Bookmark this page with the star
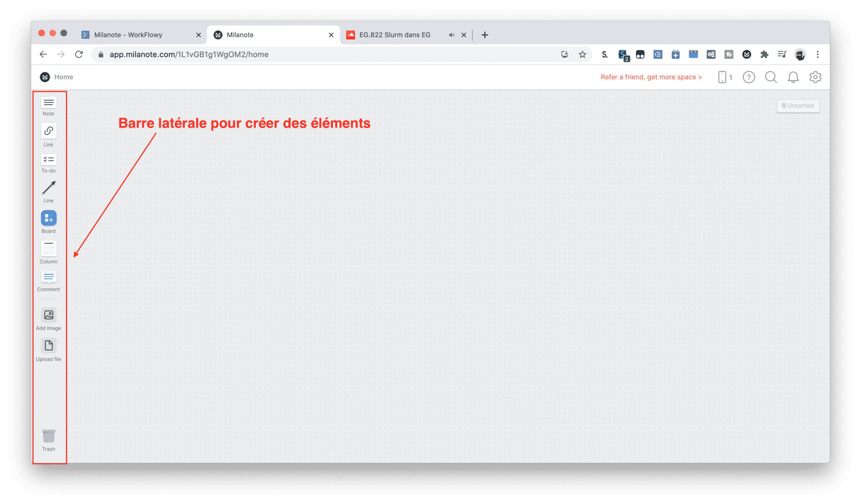Screen dimensions: 861x504 [582, 54]
